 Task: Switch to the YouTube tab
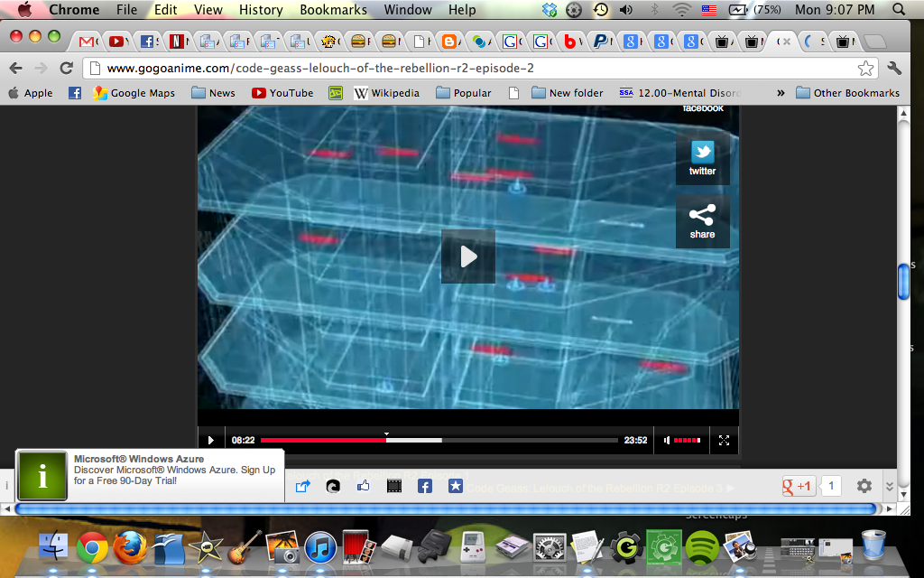(116, 42)
